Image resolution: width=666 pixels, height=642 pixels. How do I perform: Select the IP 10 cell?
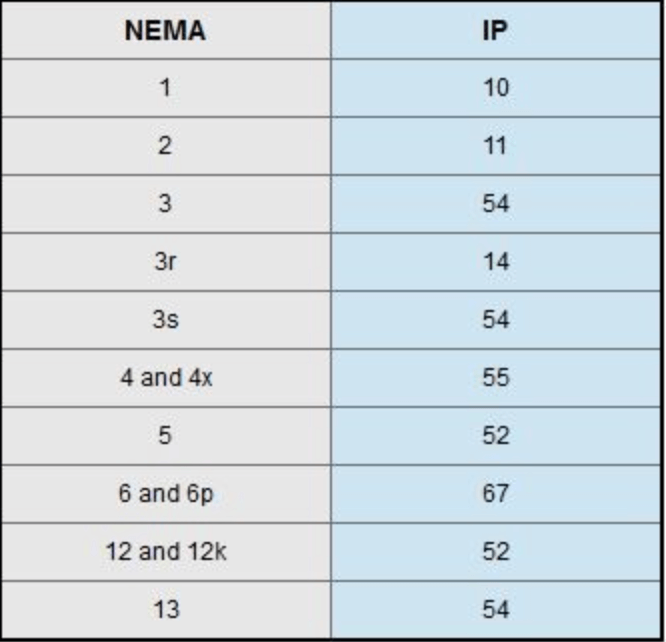(x=495, y=88)
